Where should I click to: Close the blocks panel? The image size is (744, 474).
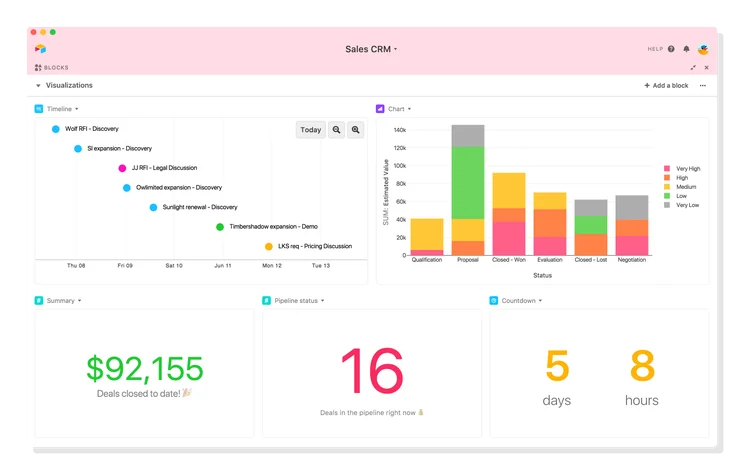[x=707, y=67]
